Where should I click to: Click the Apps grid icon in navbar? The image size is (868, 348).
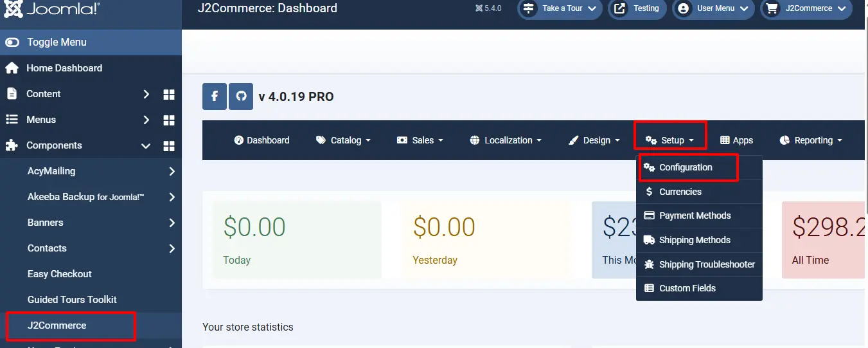(x=725, y=140)
